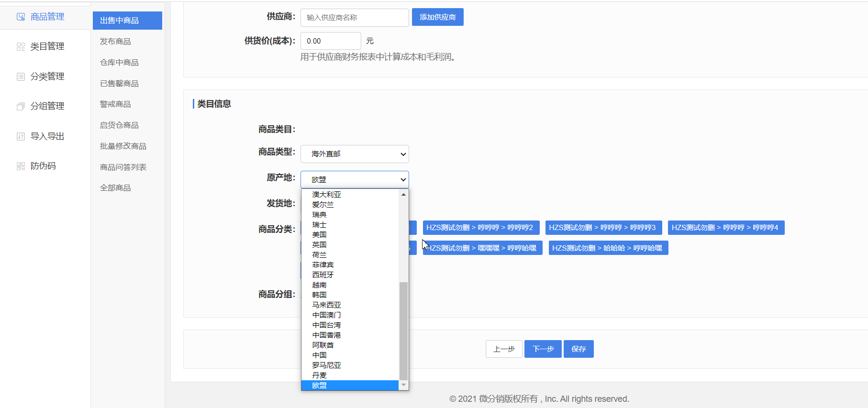Screen dimensions: 868x408
Task: Select 美国 from the origin list
Action: [x=319, y=235]
